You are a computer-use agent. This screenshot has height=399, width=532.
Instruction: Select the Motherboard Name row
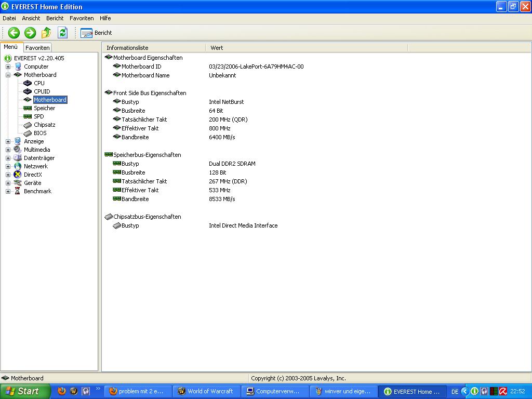145,75
